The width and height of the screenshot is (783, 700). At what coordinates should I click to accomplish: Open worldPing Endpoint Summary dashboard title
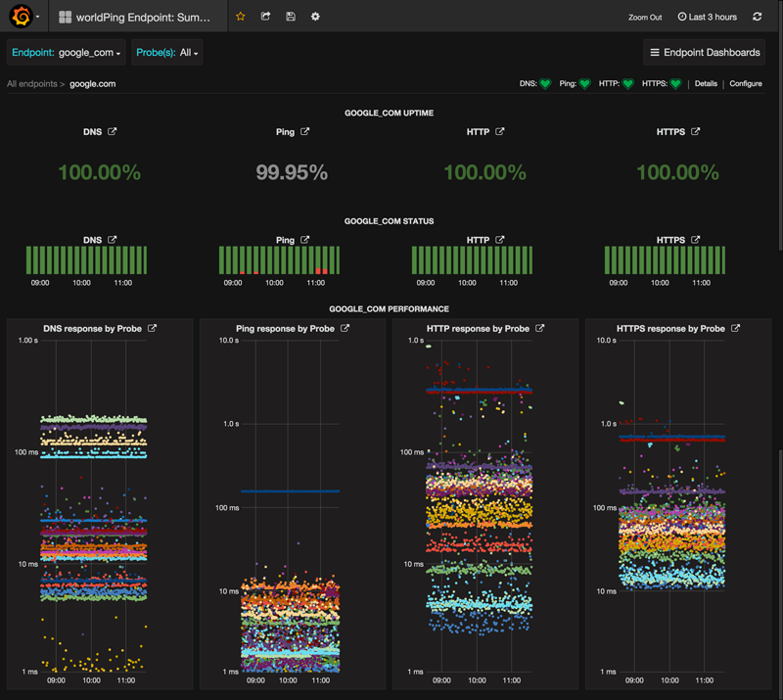click(143, 18)
